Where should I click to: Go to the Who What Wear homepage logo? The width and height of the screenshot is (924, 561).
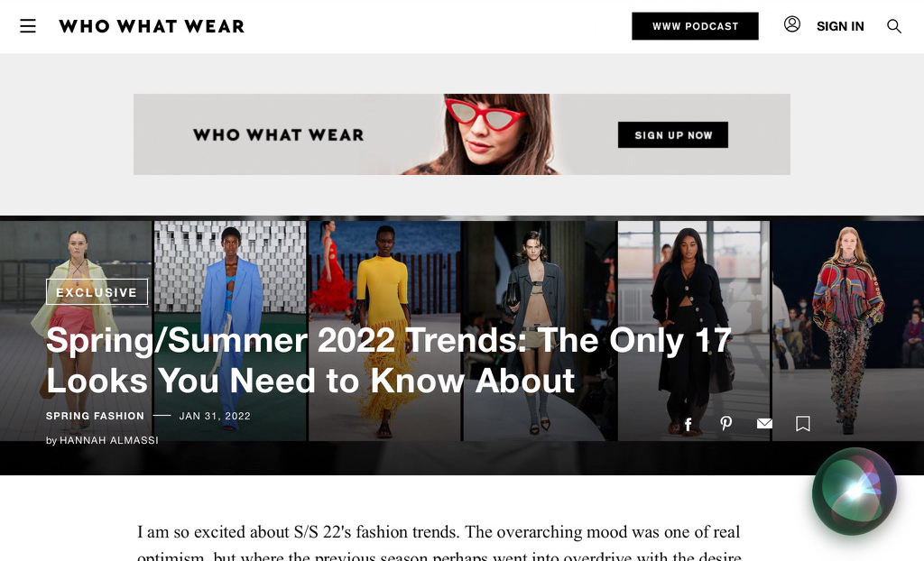point(152,26)
